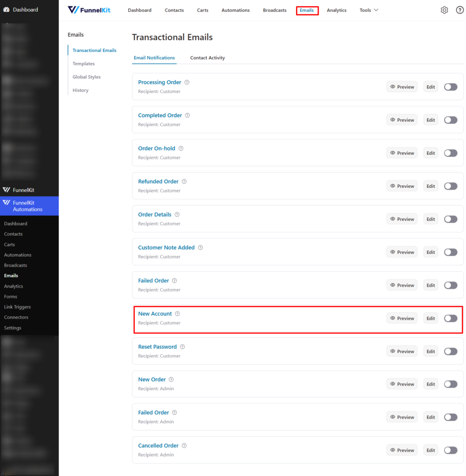The width and height of the screenshot is (466, 476).
Task: Click FunnelKit icon in WordPress sidebar
Action: tap(7, 190)
